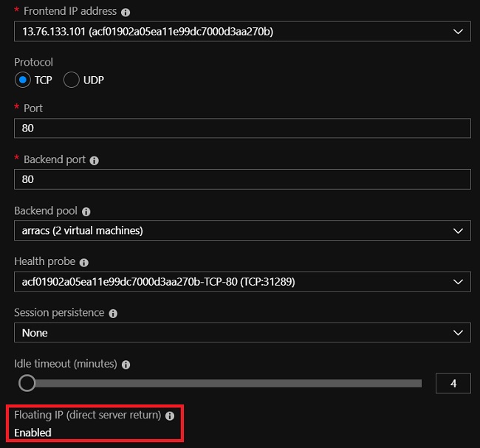Click the Floating IP info icon

coord(170,416)
